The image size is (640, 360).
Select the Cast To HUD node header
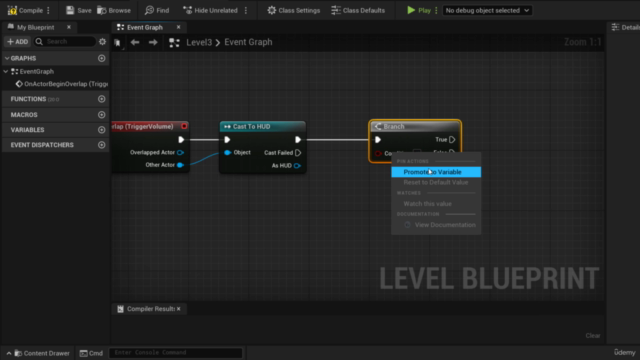click(262, 127)
